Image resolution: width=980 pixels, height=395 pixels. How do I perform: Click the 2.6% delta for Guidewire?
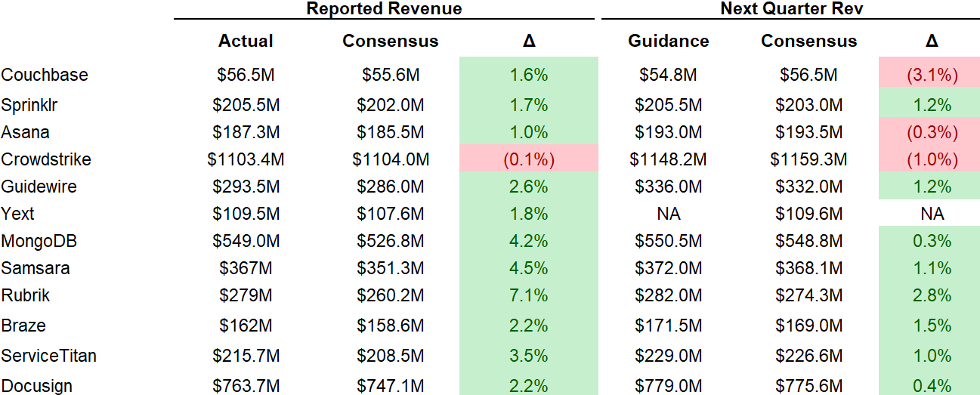tap(529, 187)
